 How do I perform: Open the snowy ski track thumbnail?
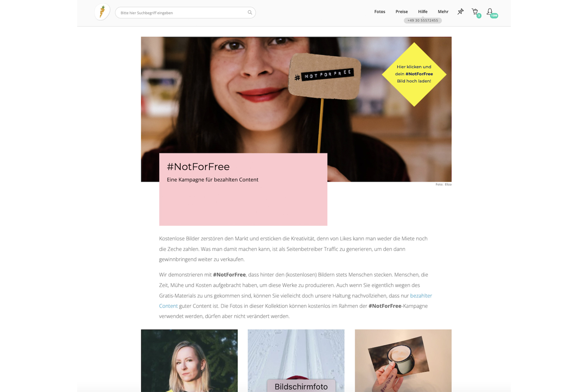coord(296,360)
